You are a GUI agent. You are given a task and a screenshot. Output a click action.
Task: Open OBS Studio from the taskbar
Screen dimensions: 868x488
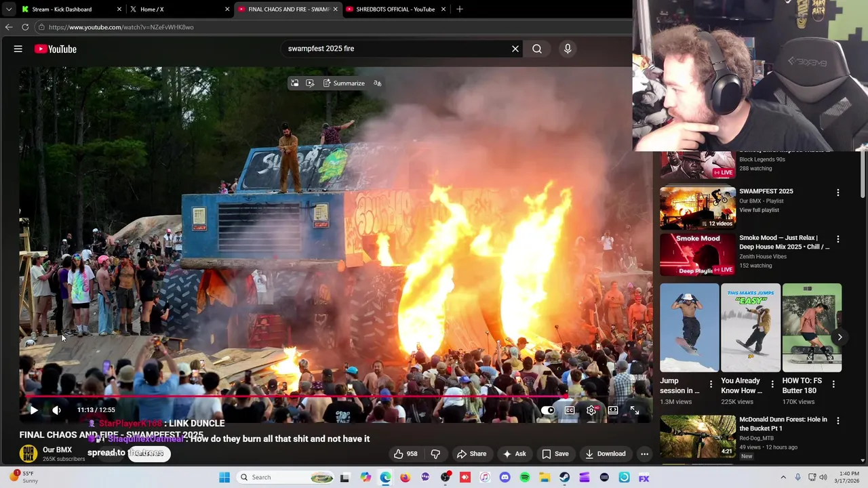446,477
